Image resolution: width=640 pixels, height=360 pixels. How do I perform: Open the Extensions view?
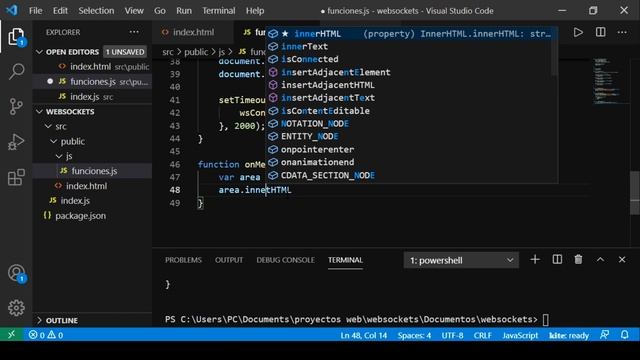(x=16, y=177)
